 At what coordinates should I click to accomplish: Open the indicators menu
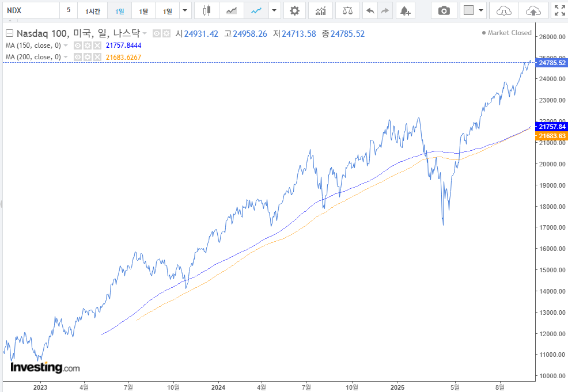[321, 10]
